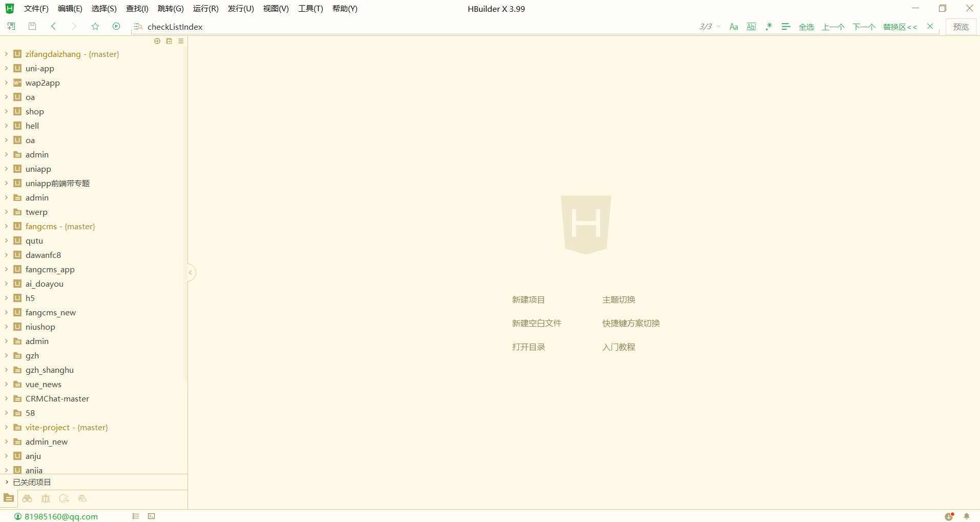Screen dimensions: 980x522
Task: Click the 主题切换 link
Action: [619, 299]
